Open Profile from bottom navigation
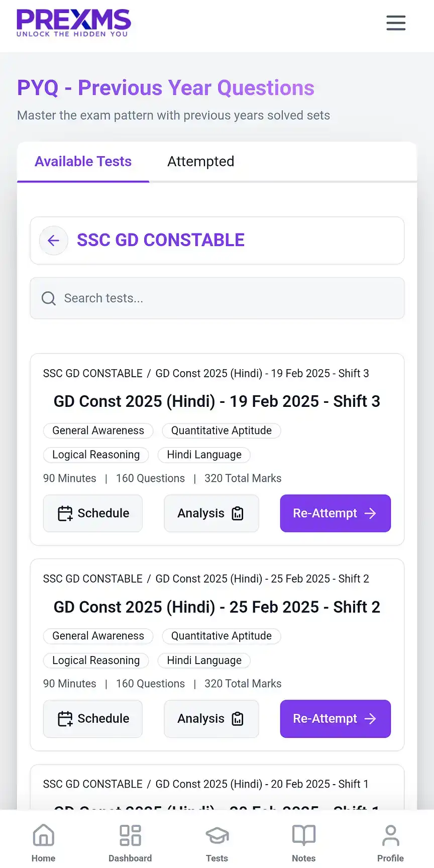Image resolution: width=434 pixels, height=868 pixels. [x=390, y=843]
